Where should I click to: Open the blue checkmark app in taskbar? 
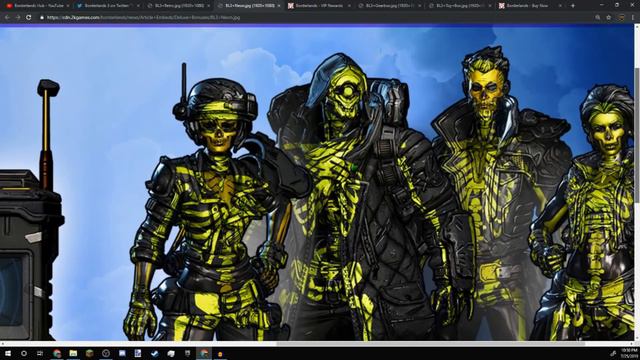point(154,353)
